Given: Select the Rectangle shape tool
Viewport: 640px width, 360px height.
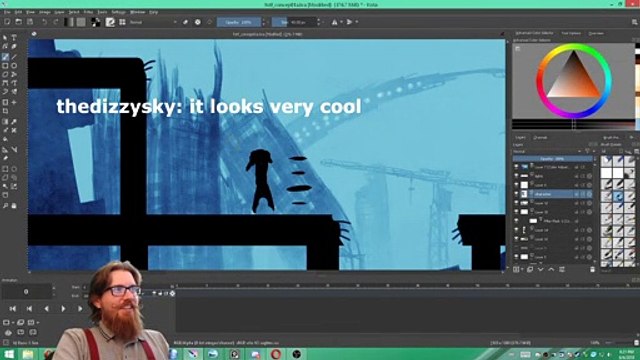Looking at the screenshot, I should 5,66.
